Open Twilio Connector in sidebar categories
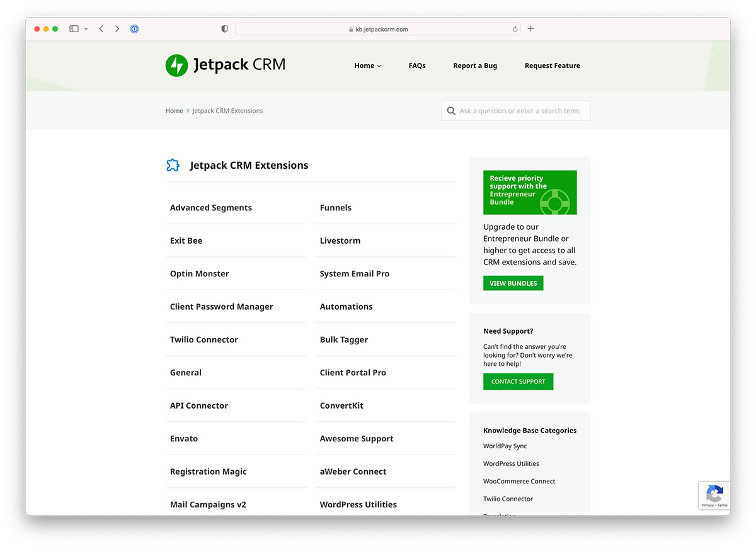 (x=508, y=499)
